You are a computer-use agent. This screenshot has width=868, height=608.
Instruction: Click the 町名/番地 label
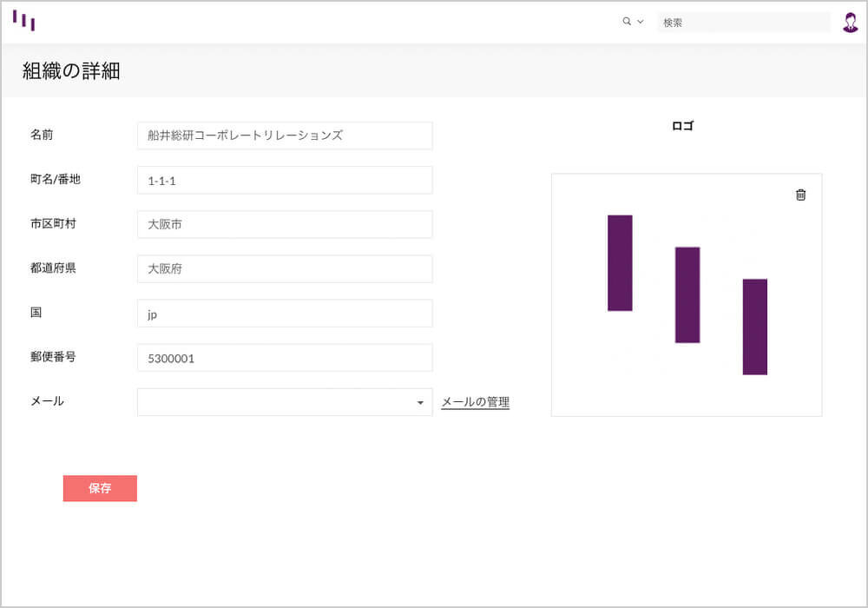coord(56,179)
